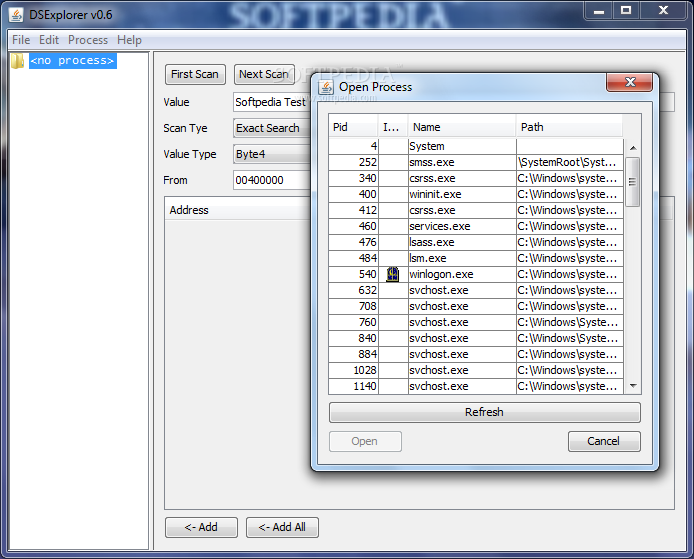Click the folder icon beside no process
The width and height of the screenshot is (694, 559).
[x=17, y=61]
